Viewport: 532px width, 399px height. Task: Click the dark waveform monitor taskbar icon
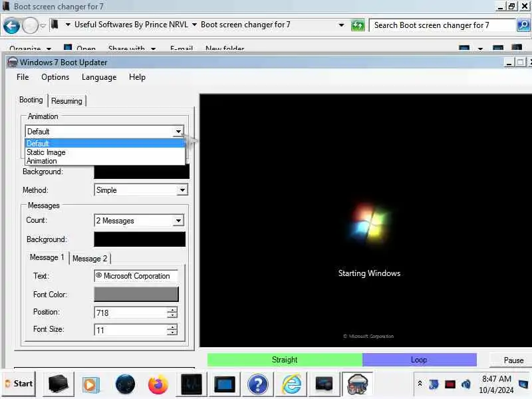[192, 384]
